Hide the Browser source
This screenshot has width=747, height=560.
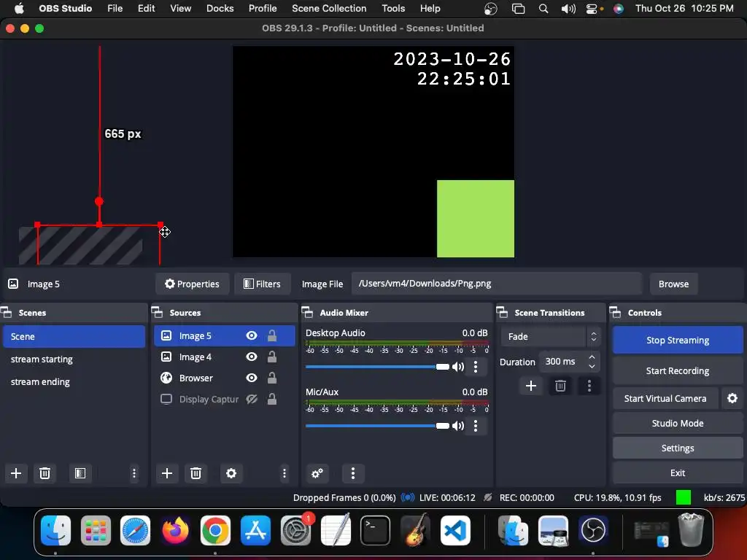(252, 378)
